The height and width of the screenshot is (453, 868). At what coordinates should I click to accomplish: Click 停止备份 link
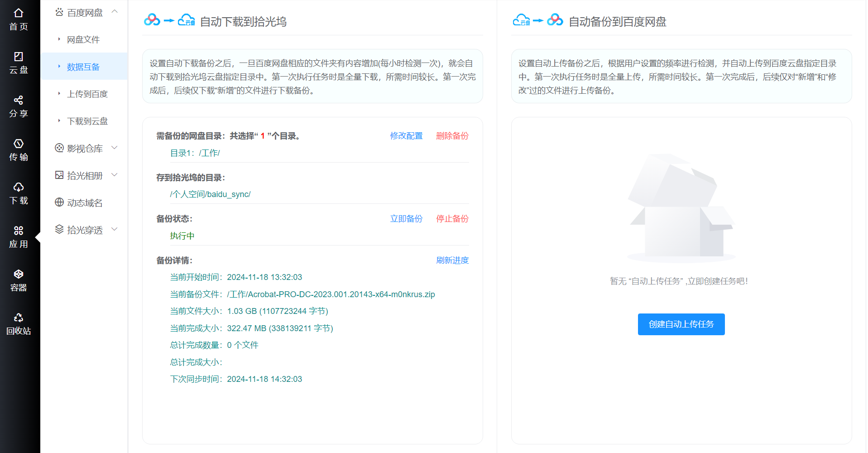pyautogui.click(x=452, y=219)
